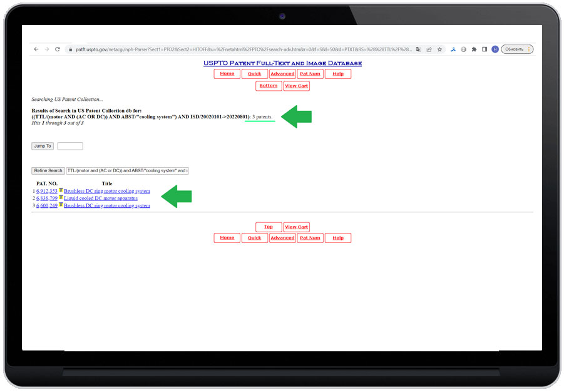Focus the Jump To number input field
Screen dimensions: 564x392
pos(70,146)
